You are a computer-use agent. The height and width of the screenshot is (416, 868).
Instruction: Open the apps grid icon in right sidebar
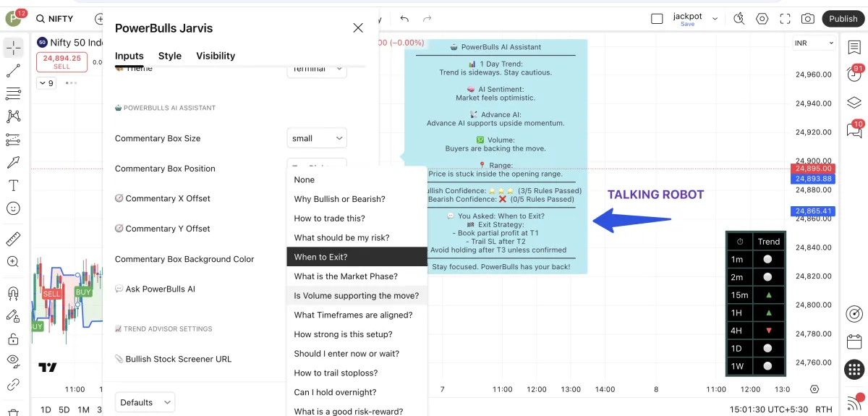click(x=854, y=369)
